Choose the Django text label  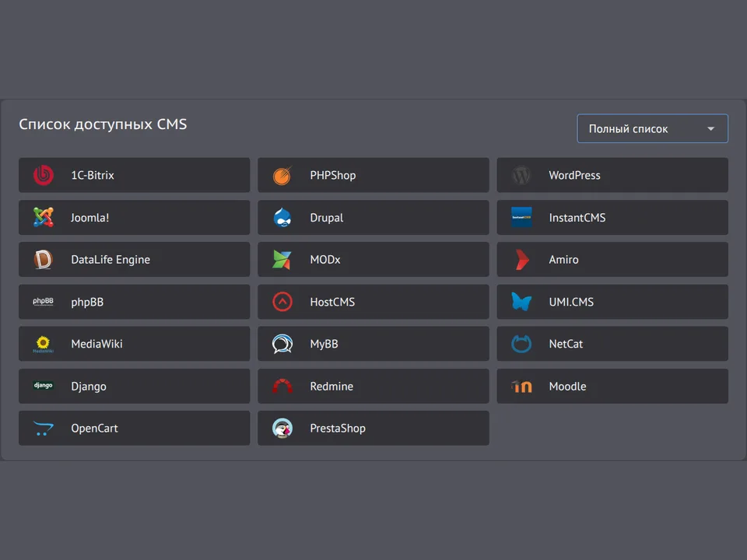coord(89,387)
